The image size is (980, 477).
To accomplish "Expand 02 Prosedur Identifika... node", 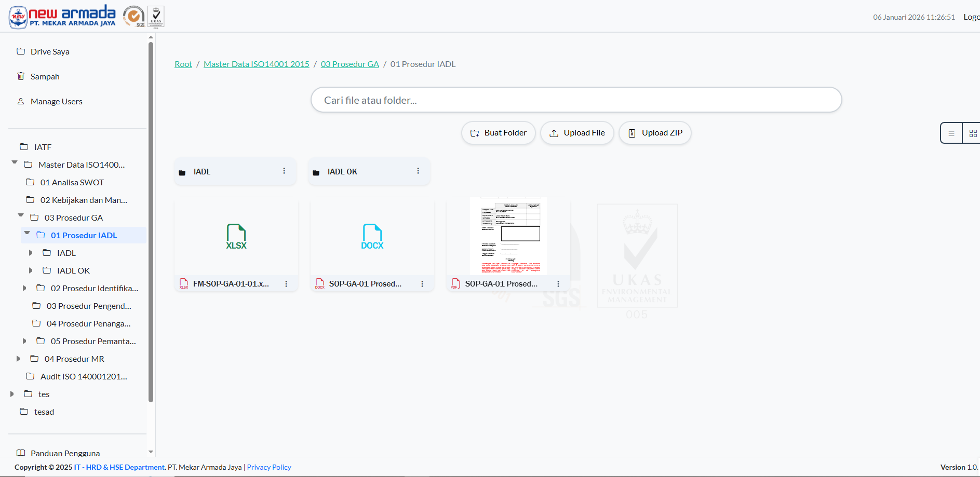I will click(x=24, y=288).
